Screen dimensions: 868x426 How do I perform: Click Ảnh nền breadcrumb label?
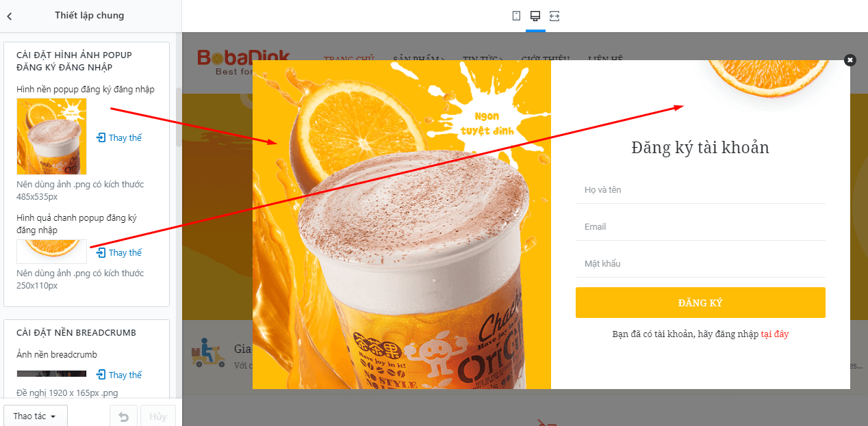pos(57,354)
